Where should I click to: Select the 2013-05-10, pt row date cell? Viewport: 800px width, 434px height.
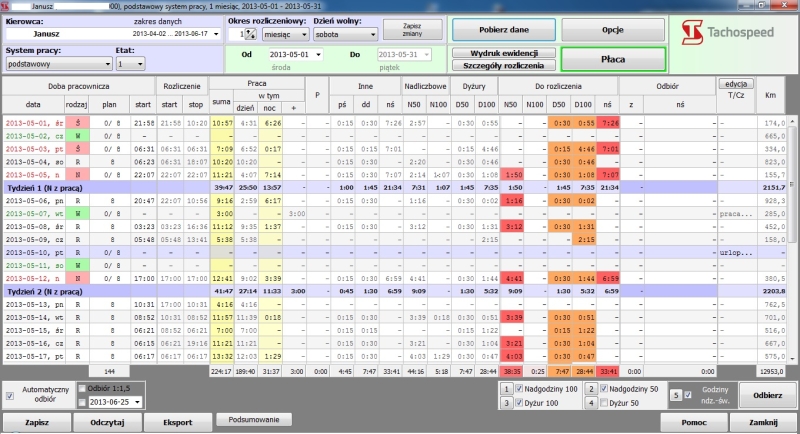click(34, 252)
